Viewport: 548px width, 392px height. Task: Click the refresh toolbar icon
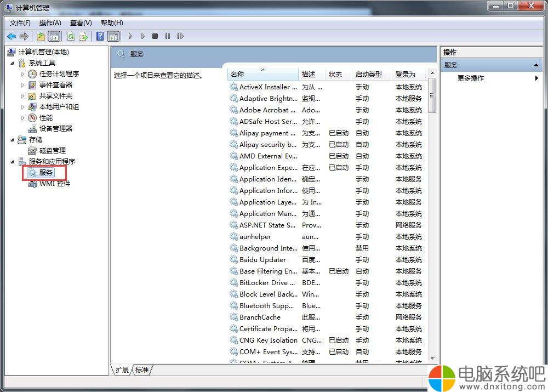coord(71,36)
